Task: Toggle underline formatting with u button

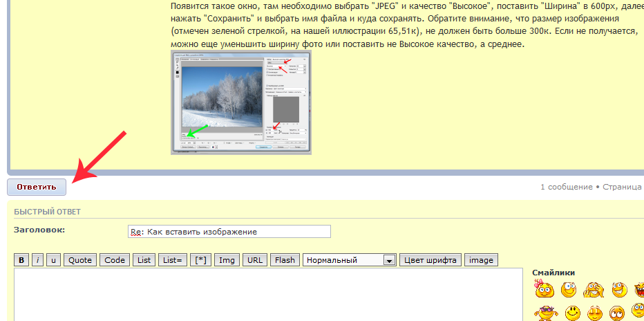Action: [54, 260]
